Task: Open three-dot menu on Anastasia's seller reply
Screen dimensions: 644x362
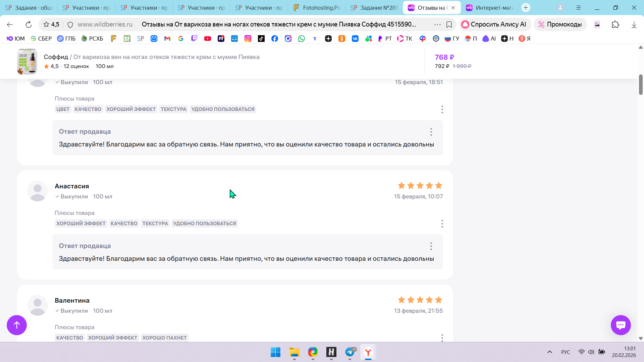Action: 431,246
